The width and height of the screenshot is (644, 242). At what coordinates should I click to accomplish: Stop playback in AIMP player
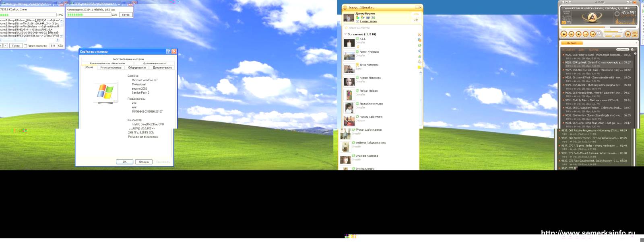[578, 34]
